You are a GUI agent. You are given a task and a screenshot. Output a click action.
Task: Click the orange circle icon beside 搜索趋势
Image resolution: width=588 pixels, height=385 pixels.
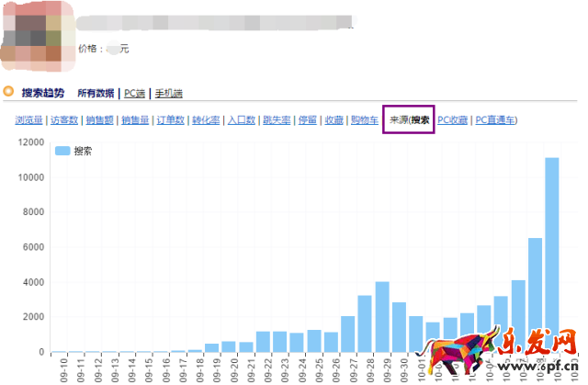8,92
